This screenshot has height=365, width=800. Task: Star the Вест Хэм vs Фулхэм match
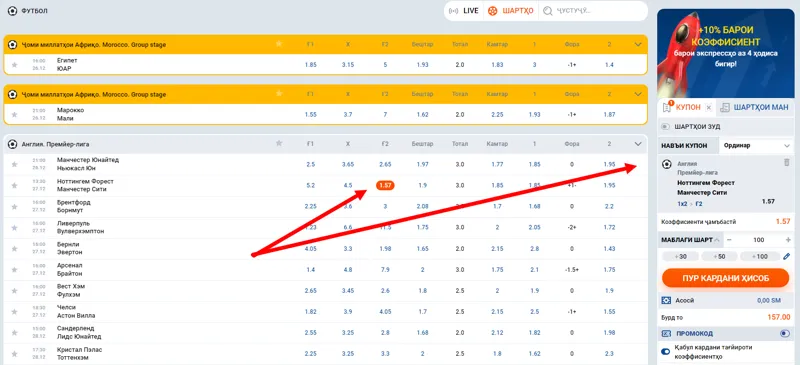(x=14, y=290)
